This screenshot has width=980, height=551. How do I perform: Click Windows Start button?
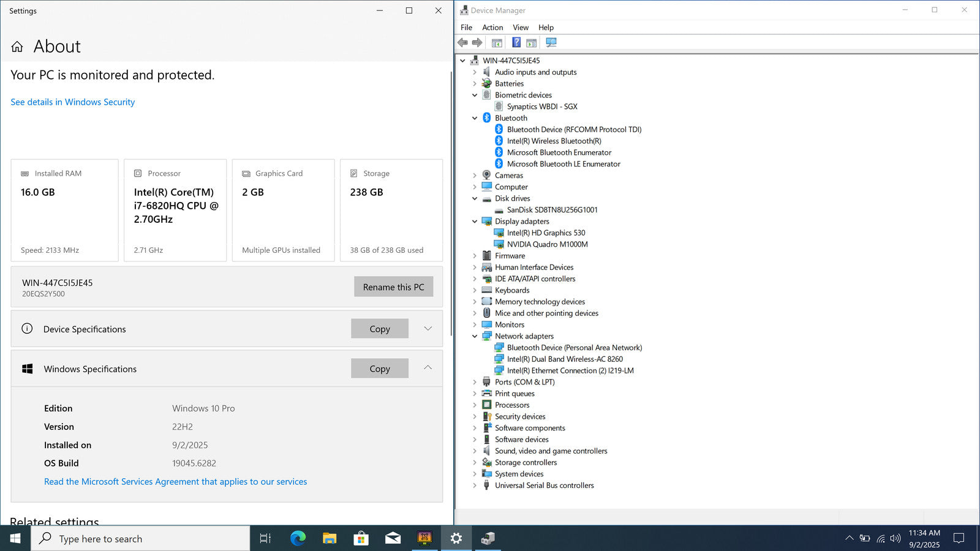pyautogui.click(x=15, y=538)
